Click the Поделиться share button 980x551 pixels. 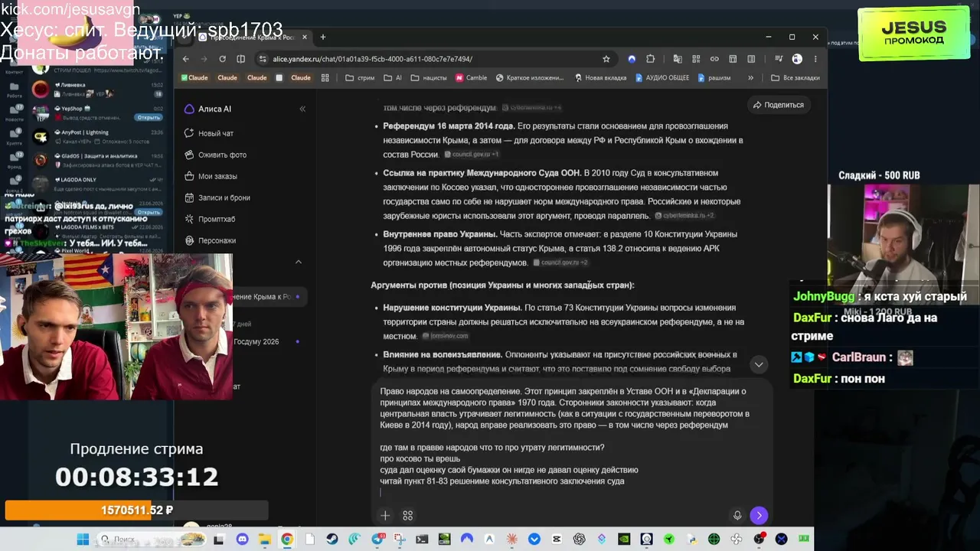click(779, 105)
